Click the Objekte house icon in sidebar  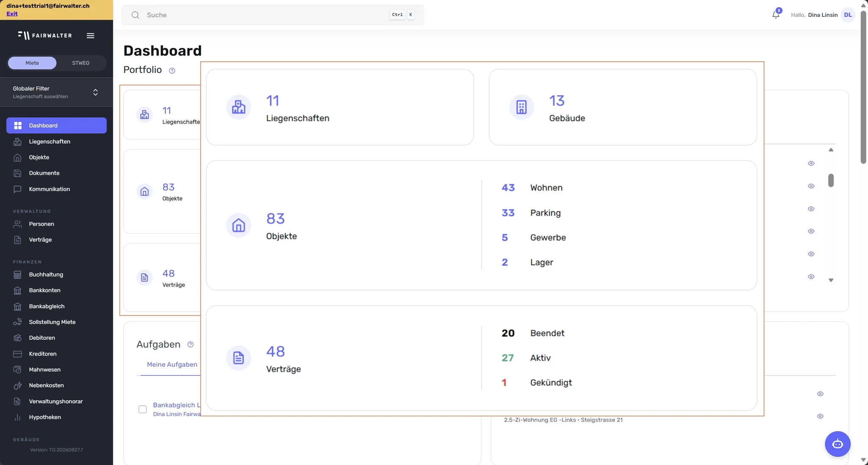click(x=17, y=157)
